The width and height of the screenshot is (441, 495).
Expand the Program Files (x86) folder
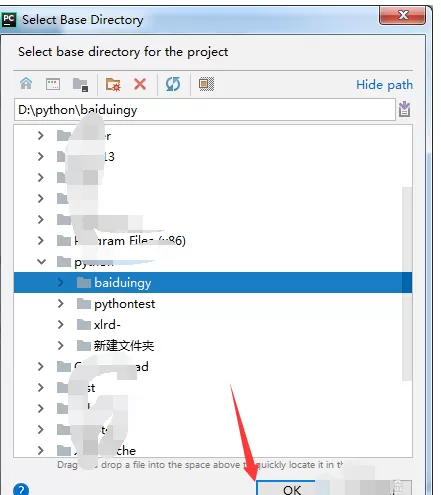click(x=41, y=241)
